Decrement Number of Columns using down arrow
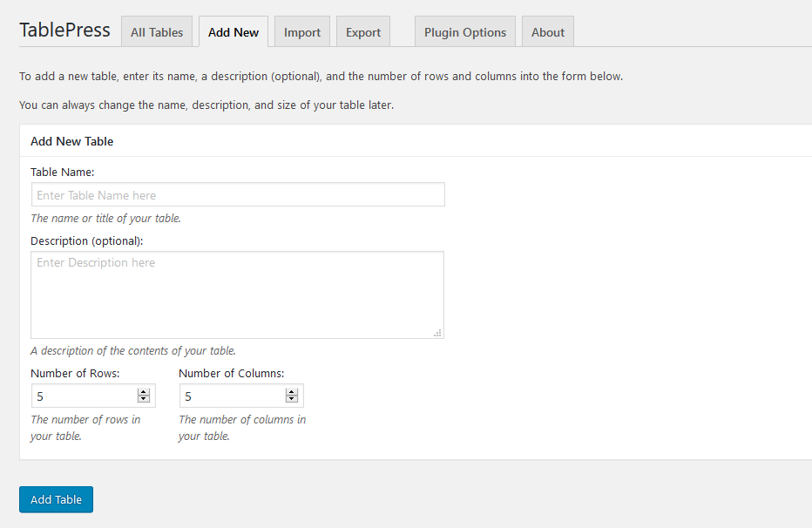Image resolution: width=812 pixels, height=528 pixels. 291,399
